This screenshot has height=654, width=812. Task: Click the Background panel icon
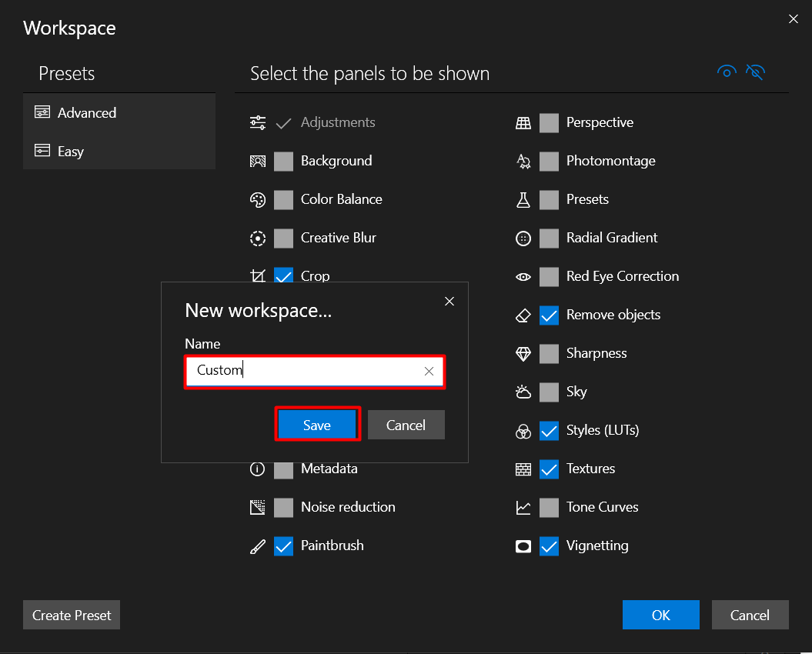(257, 161)
